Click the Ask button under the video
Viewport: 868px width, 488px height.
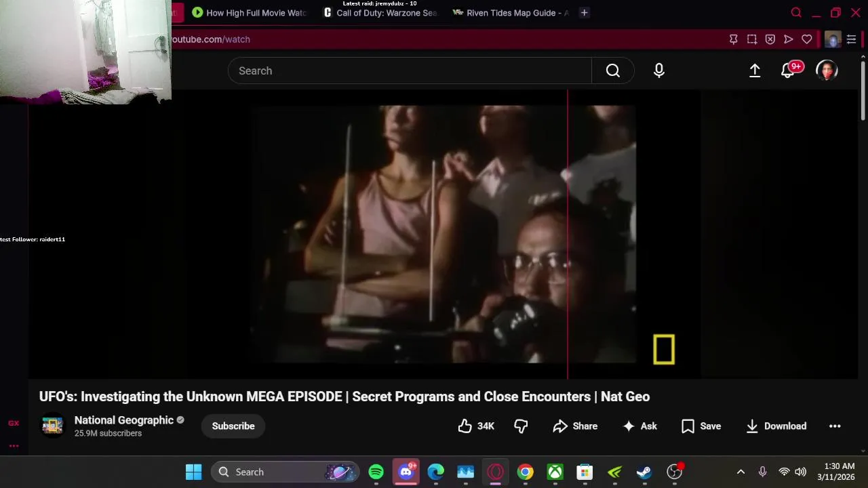[640, 426]
